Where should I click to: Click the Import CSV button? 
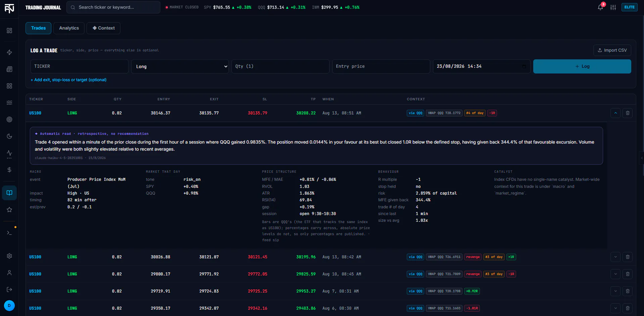click(612, 50)
